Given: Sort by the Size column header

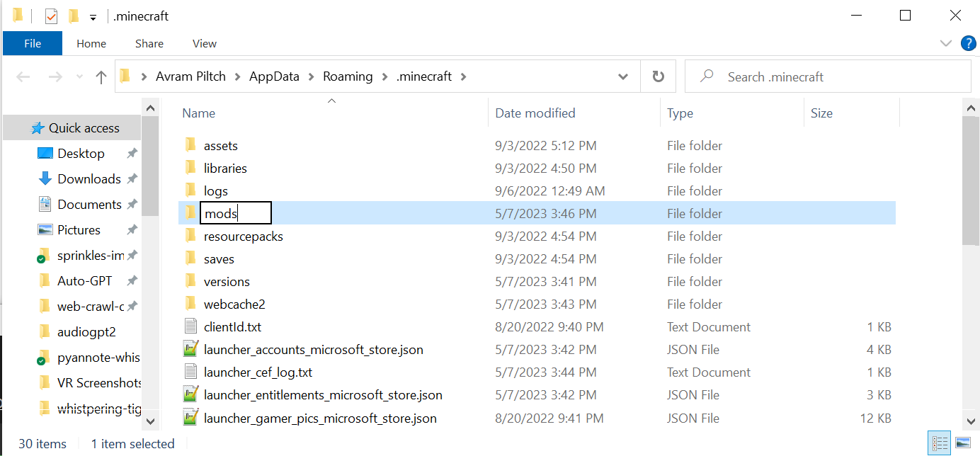Looking at the screenshot, I should click(821, 113).
